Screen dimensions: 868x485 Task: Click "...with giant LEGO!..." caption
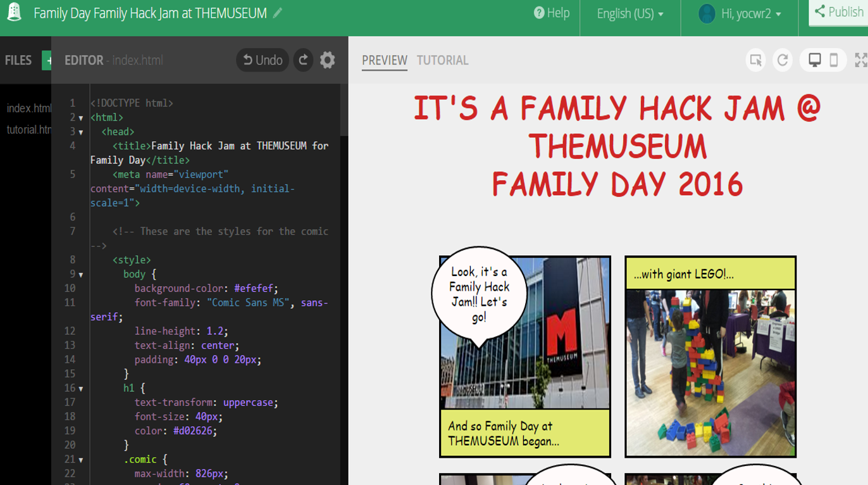pyautogui.click(x=710, y=274)
